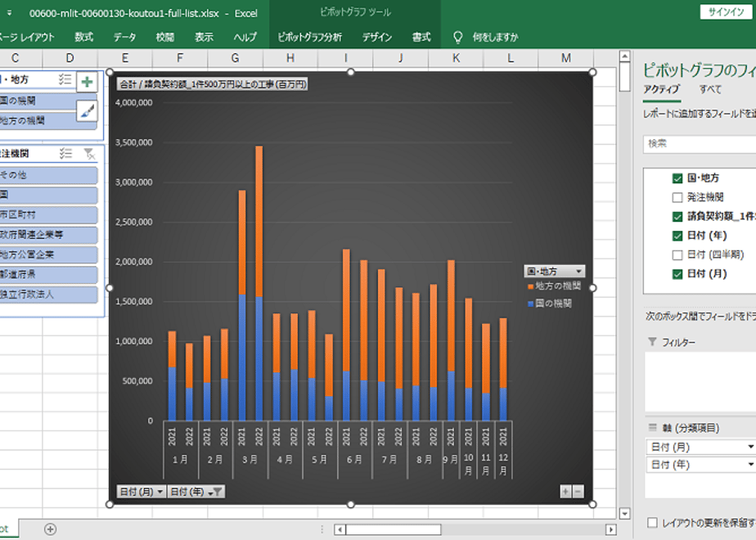Open the chart styles paintbrush button
Screen dimensions: 756x540
tap(87, 111)
